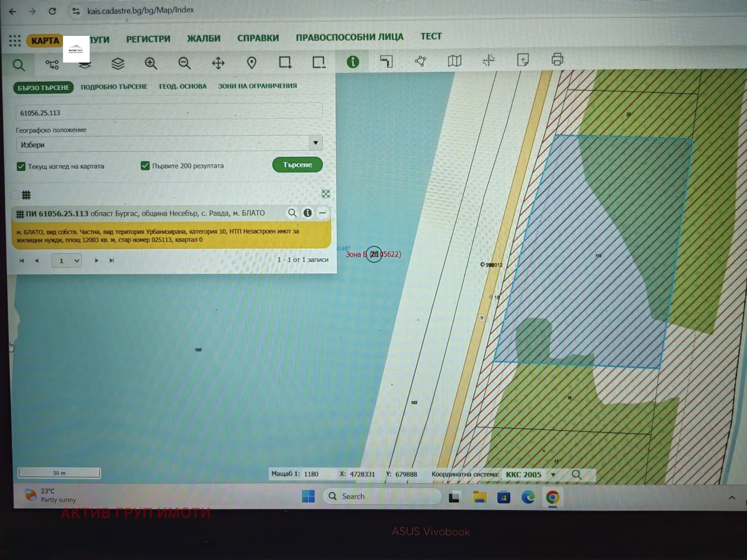
Task: Click the zoom out magnifier tool
Action: tap(184, 63)
